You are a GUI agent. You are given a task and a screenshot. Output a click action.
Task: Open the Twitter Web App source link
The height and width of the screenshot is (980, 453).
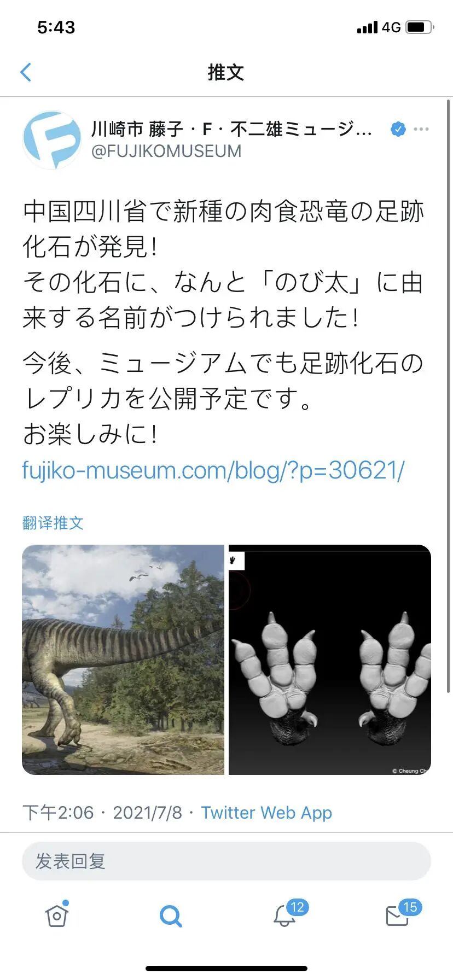pyautogui.click(x=266, y=813)
